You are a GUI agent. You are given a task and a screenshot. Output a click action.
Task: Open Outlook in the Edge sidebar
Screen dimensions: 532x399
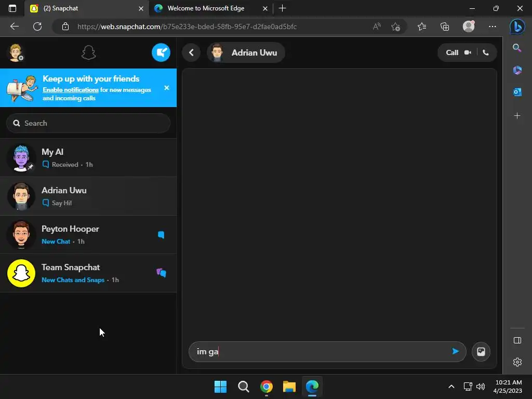click(517, 92)
